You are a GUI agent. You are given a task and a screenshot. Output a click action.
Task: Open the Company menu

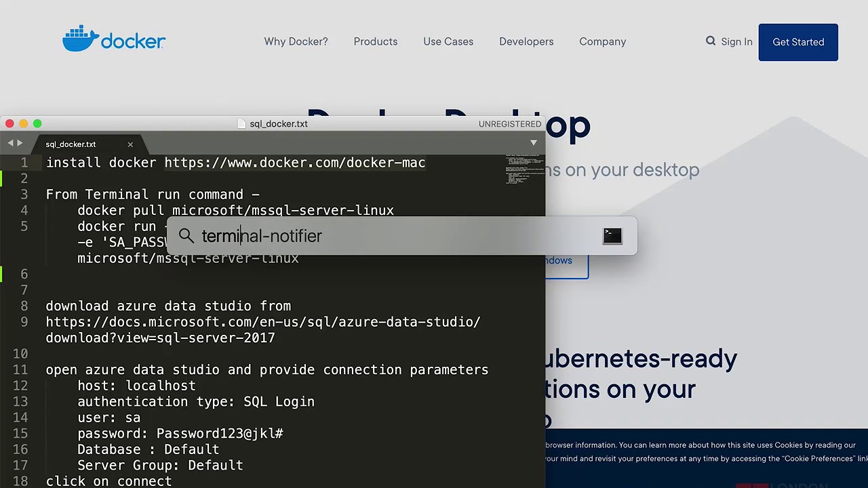tap(602, 41)
